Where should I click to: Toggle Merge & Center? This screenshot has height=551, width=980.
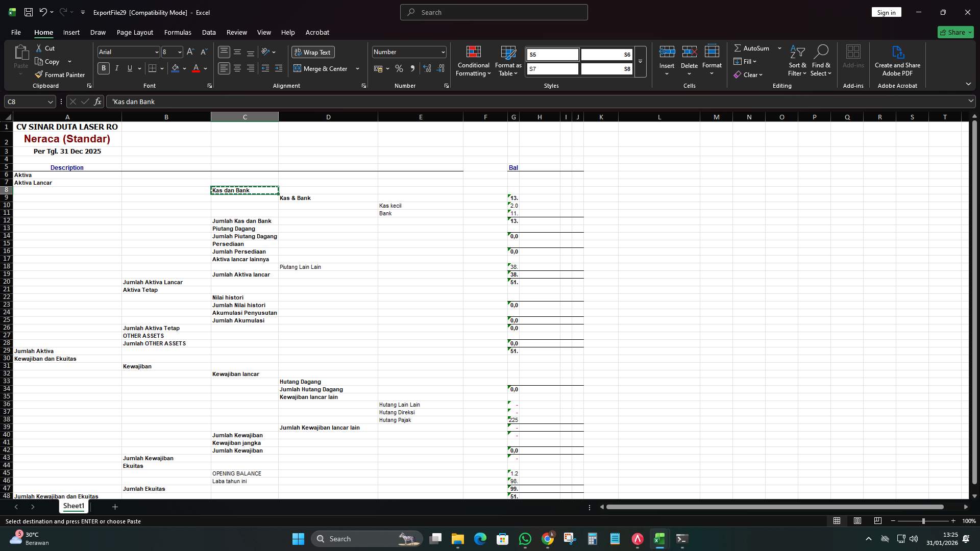click(323, 68)
